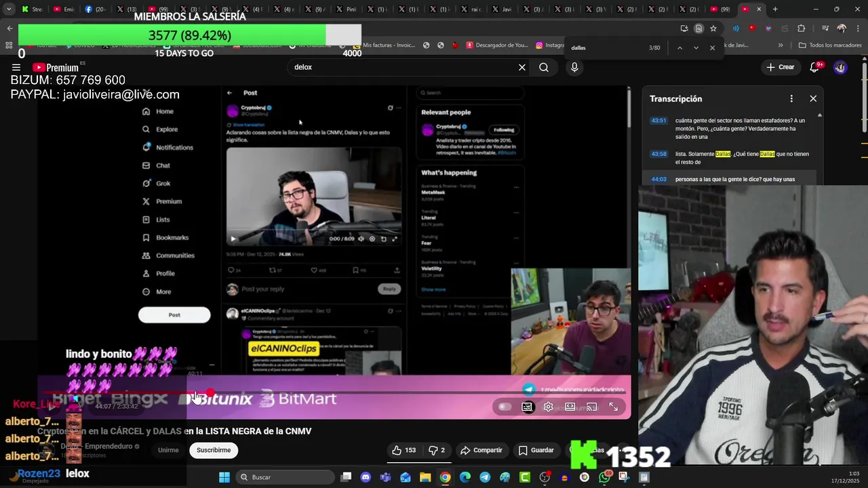Click the YouTube Premium logo
868x488 pixels.
[56, 67]
